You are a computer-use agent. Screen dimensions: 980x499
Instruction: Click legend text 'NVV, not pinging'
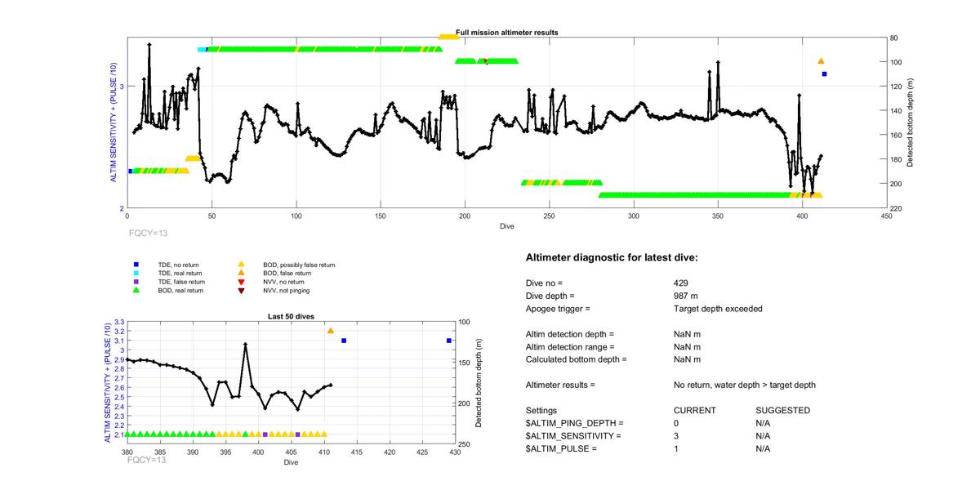pos(286,290)
